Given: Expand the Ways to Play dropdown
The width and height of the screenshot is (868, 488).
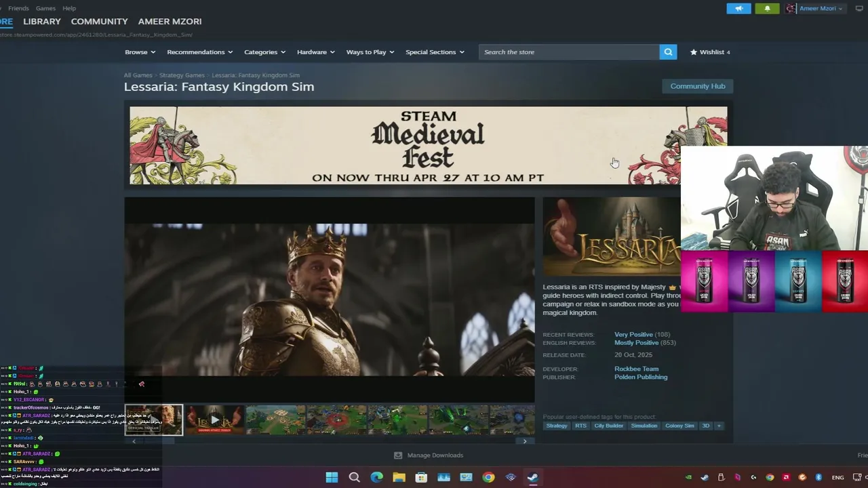Looking at the screenshot, I should [x=370, y=52].
